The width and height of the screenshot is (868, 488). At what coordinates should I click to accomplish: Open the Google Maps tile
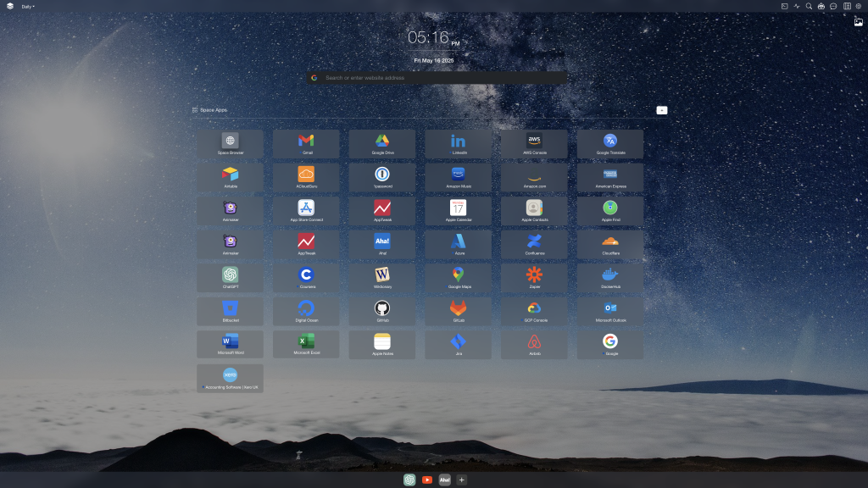(x=458, y=278)
